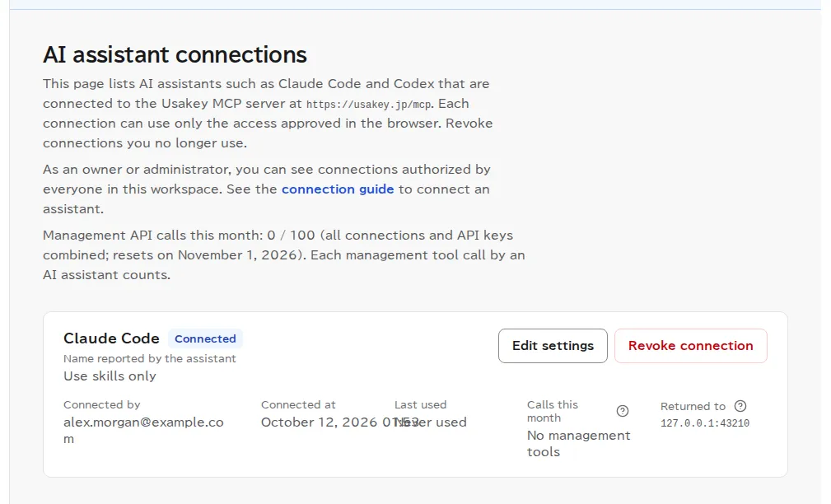Revoke the Claude Code connection
The width and height of the screenshot is (831, 504).
click(x=690, y=346)
